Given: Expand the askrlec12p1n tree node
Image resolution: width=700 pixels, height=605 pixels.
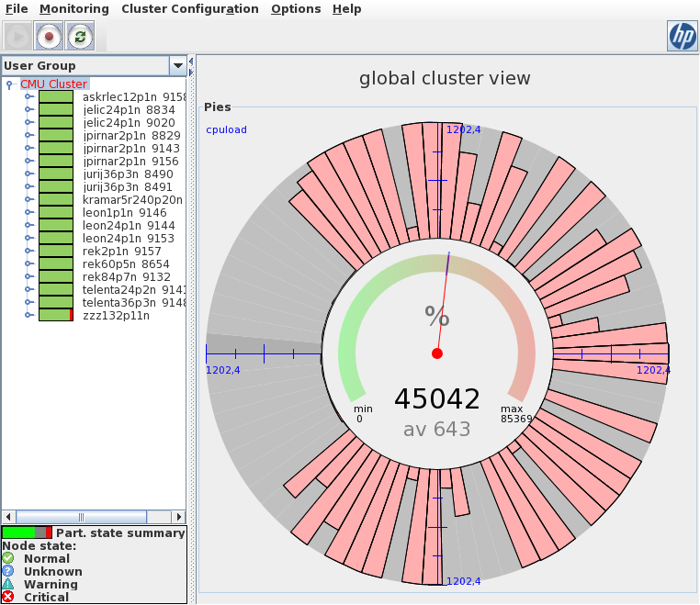Looking at the screenshot, I should click(28, 96).
